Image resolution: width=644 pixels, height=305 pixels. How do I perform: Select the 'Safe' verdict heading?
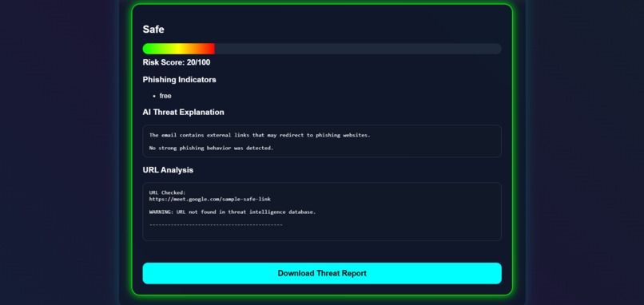[x=153, y=30]
